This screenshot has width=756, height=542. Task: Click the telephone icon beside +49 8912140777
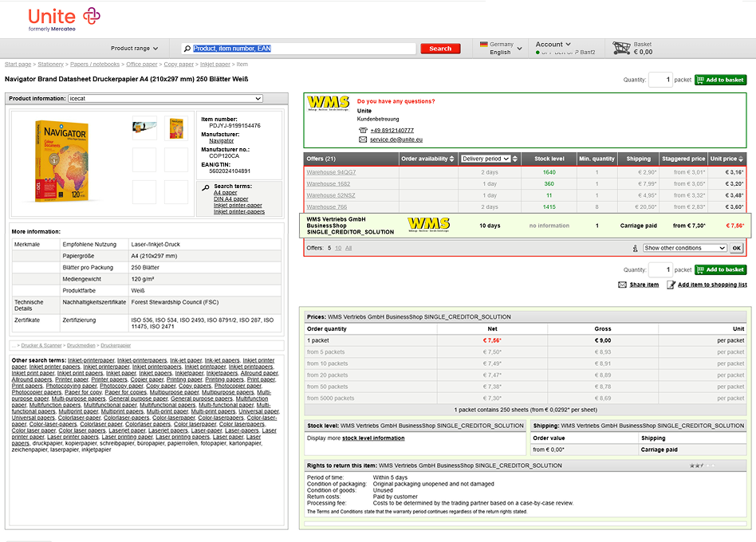363,130
